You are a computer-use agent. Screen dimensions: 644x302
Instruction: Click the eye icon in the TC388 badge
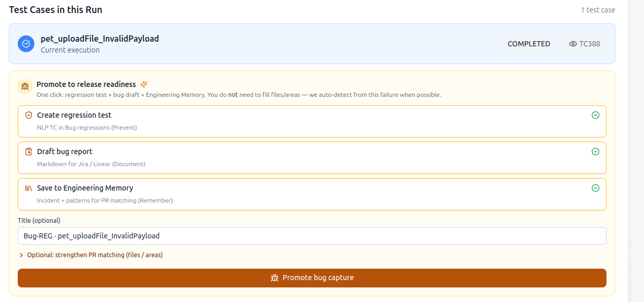pyautogui.click(x=573, y=44)
